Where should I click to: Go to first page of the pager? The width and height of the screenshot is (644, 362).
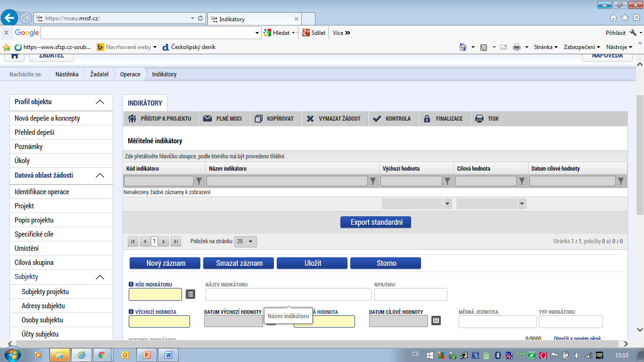pyautogui.click(x=133, y=241)
